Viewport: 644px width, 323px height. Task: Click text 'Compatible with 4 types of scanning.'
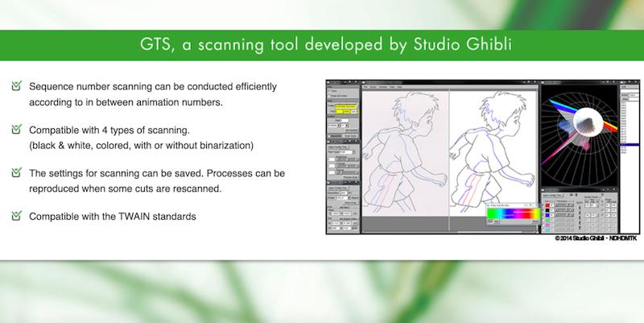pyautogui.click(x=109, y=130)
